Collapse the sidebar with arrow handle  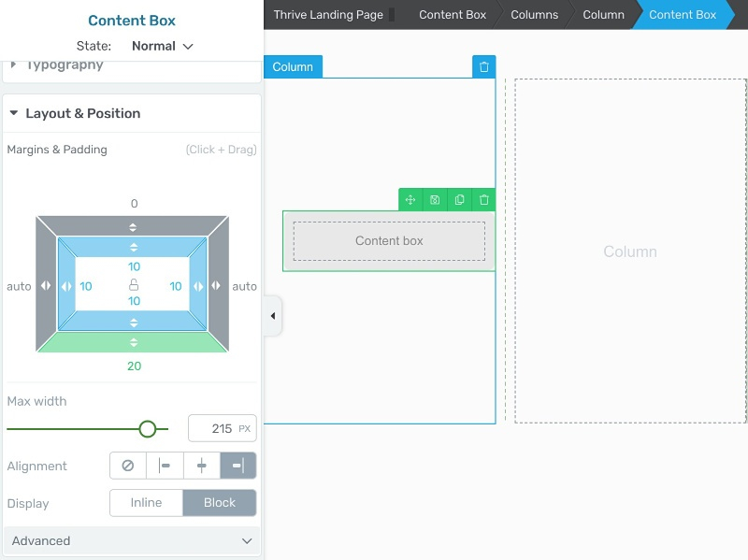273,316
